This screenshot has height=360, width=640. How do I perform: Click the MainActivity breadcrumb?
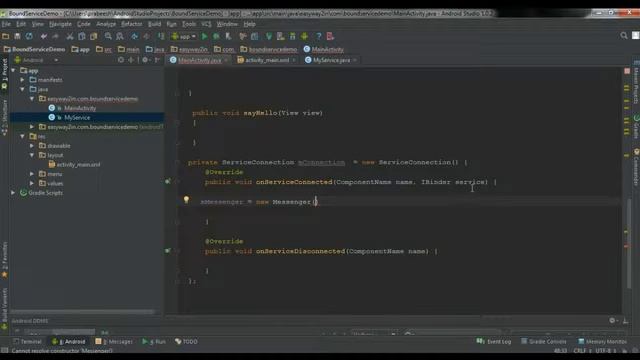324,49
